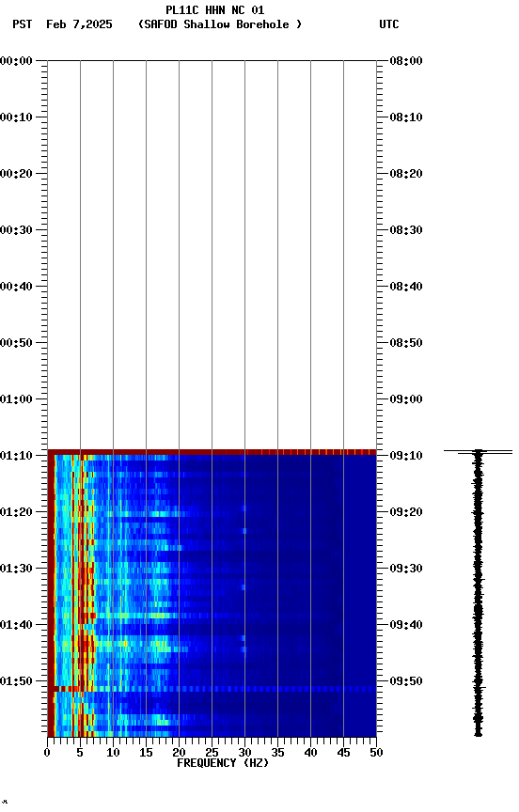Click the 09:10 UTC time label

[406, 456]
